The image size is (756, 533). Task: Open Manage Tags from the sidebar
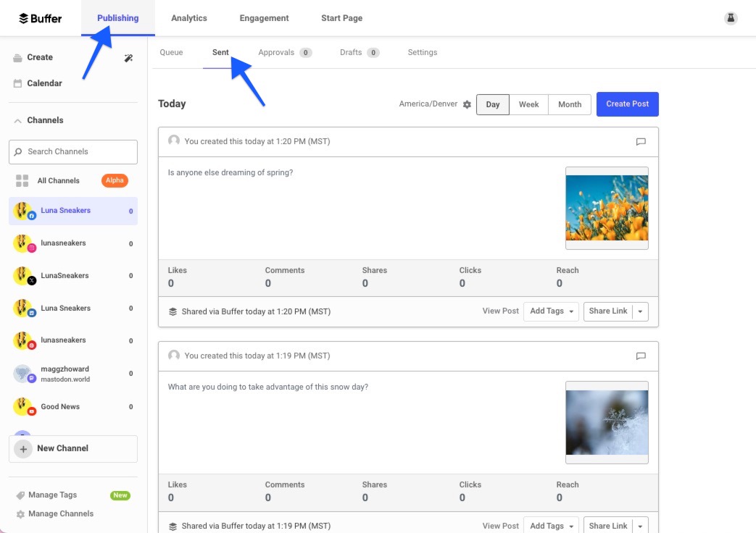click(52, 495)
